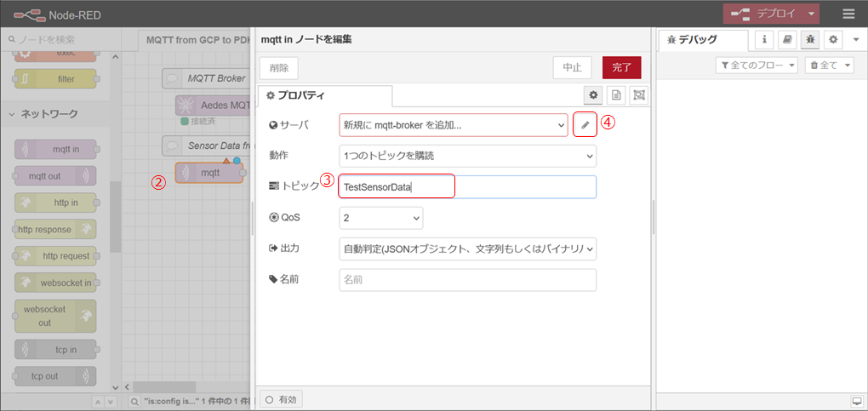Viewport: 868px width, 411px height.
Task: Toggle the 有効 enabled button for node
Action: 281,399
